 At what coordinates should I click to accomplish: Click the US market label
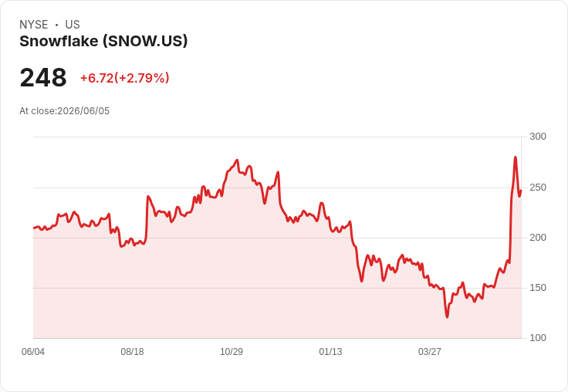[73, 25]
